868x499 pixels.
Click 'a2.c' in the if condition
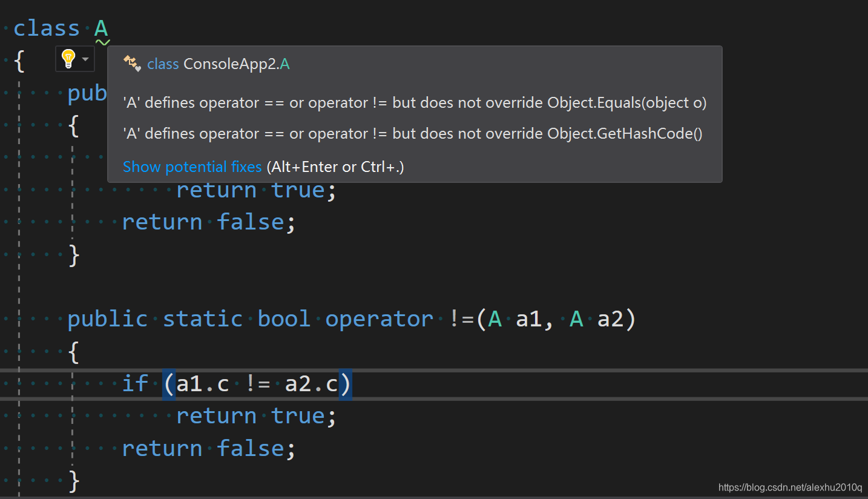tap(311, 384)
